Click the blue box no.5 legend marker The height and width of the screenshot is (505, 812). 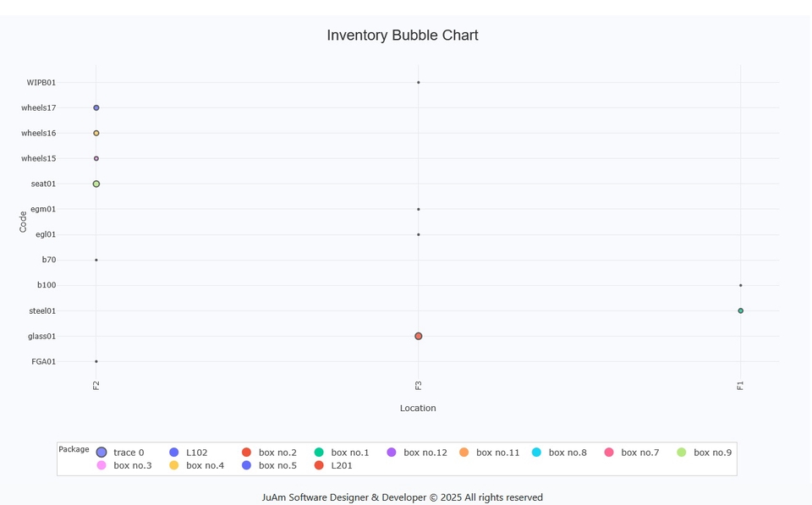coord(247,465)
